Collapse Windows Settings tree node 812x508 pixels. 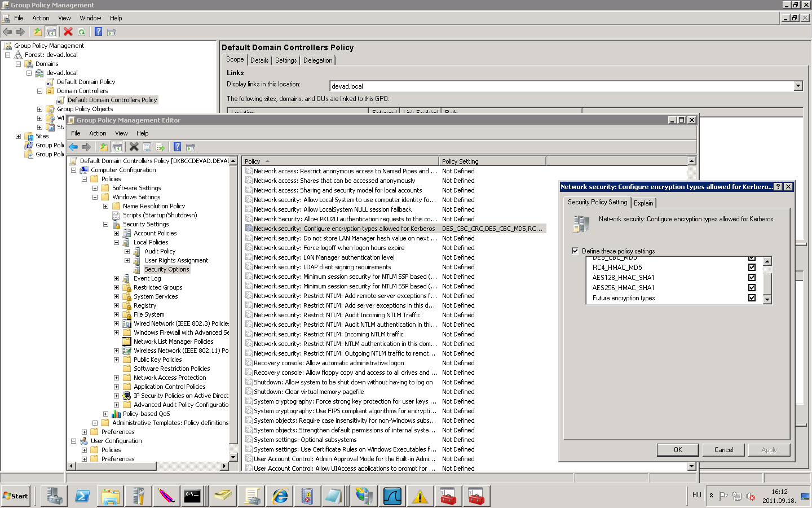[95, 197]
